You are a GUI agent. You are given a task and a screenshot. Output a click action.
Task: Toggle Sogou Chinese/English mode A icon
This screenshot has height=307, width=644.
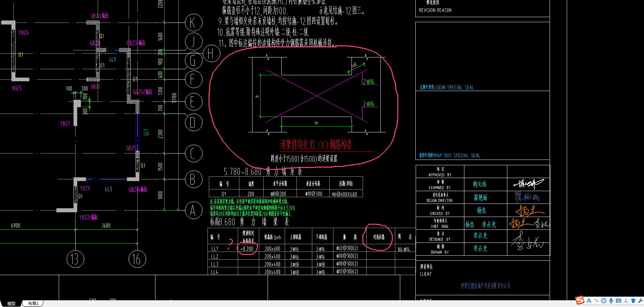tap(589, 301)
